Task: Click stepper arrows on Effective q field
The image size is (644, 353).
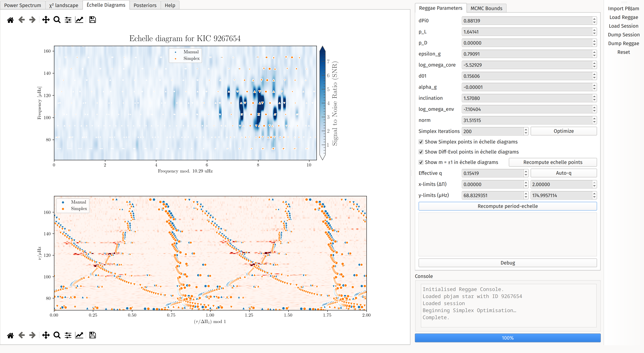Action: [x=526, y=173]
